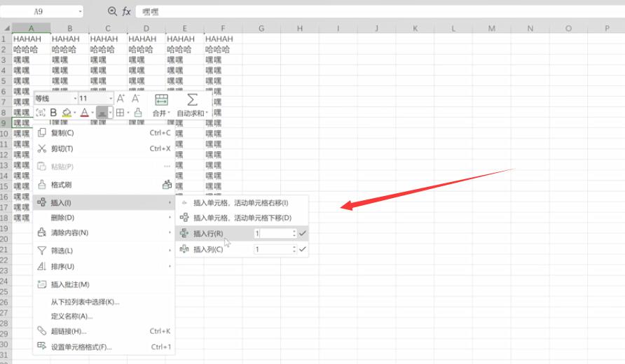
Task: Click cell F2 containing 哈哈哈
Action: pyautogui.click(x=223, y=50)
